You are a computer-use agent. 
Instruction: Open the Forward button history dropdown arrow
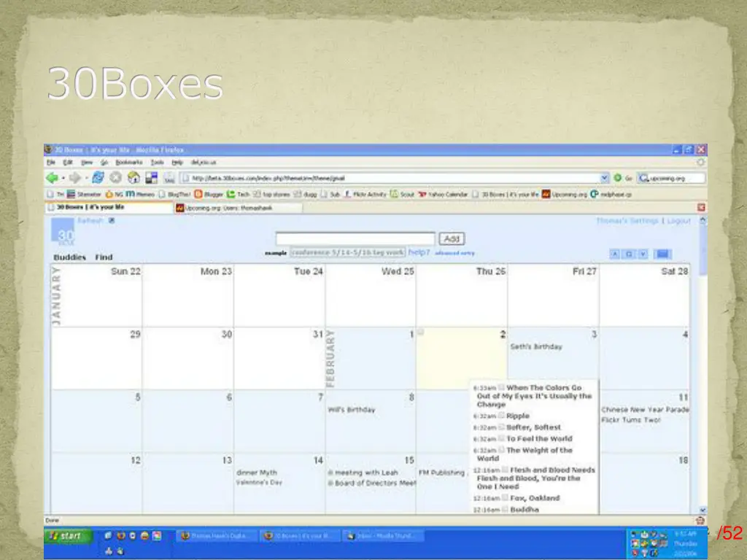pos(86,178)
